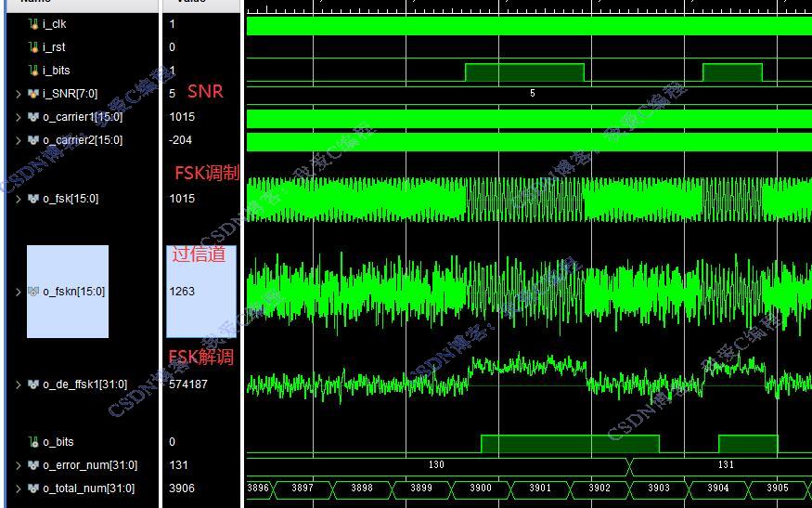Click the i_bits signal icon
The height and width of the screenshot is (508, 812).
[33, 71]
